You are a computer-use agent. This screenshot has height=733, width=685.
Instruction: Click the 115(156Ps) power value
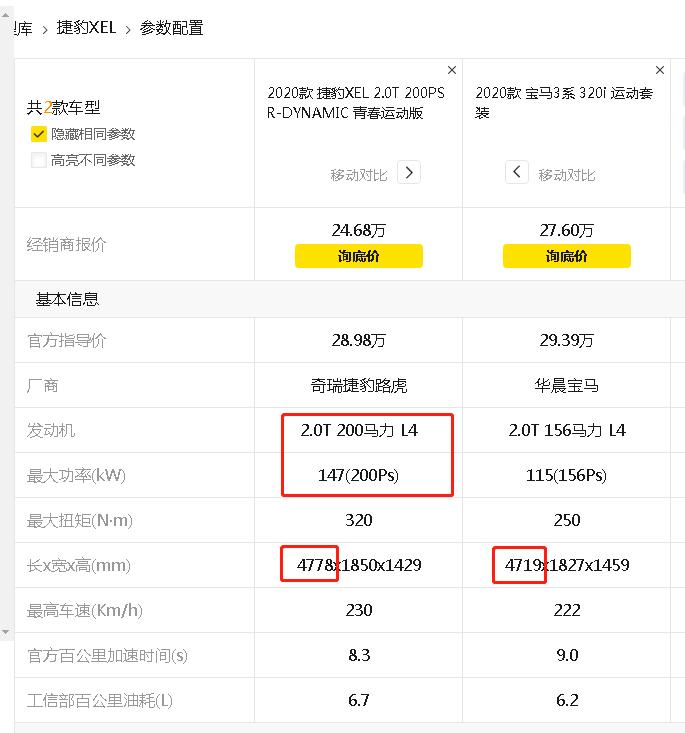(x=567, y=475)
